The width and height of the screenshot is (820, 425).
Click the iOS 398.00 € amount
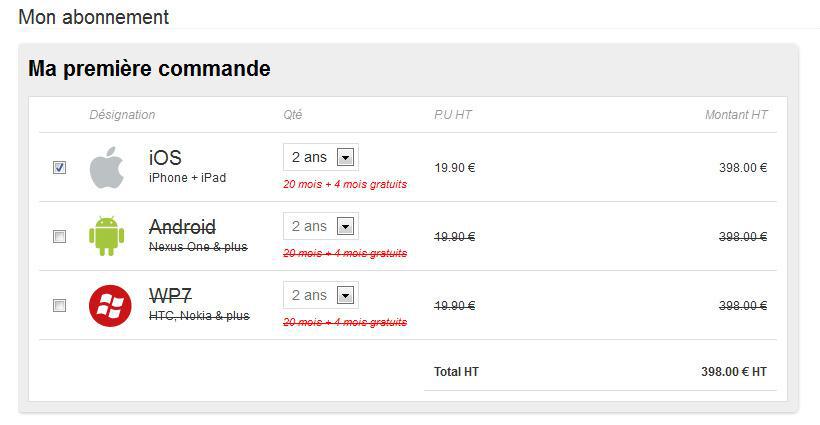click(x=742, y=168)
